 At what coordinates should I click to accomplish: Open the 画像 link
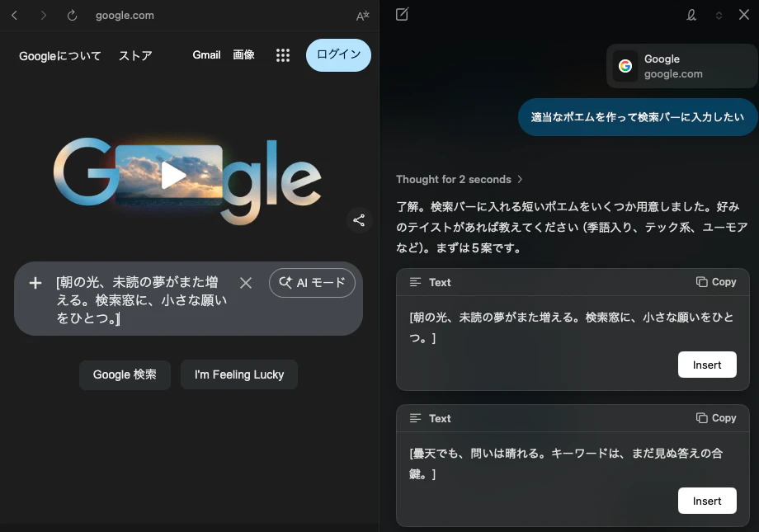243,54
